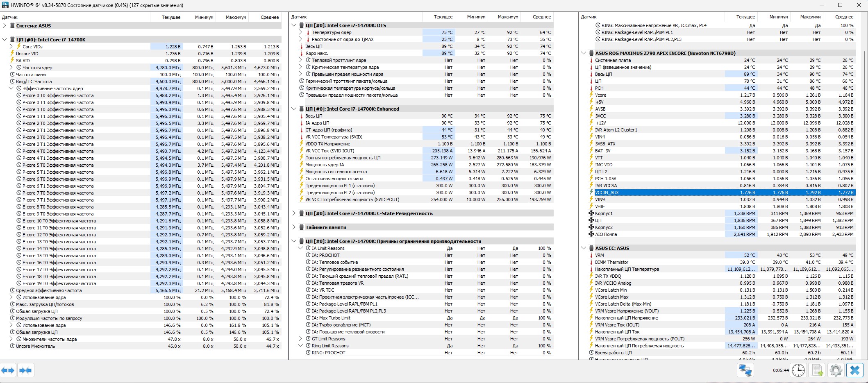Click the clock icon beside Uncore Множитель

click(x=12, y=346)
